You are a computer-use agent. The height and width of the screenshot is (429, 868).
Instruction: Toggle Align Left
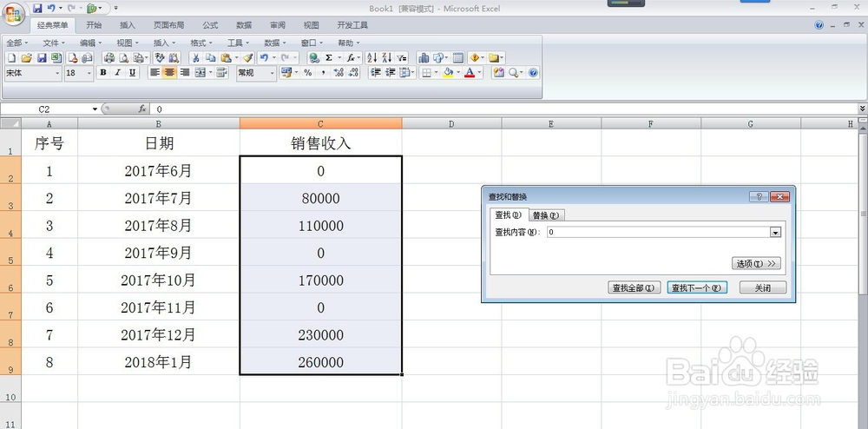[x=155, y=73]
